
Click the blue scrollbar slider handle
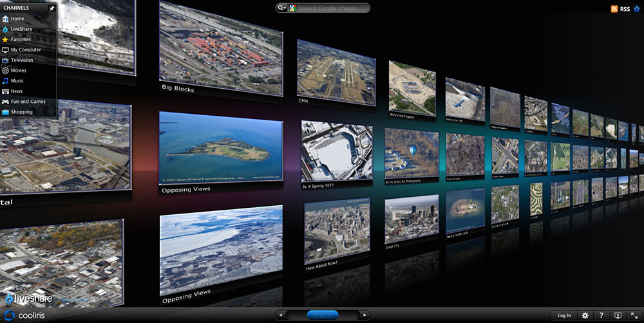[x=322, y=315]
